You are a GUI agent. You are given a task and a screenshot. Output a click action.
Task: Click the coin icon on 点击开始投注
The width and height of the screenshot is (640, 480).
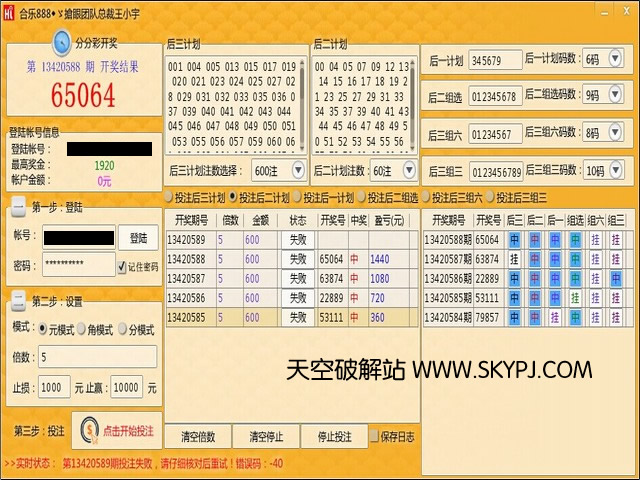coord(87,430)
